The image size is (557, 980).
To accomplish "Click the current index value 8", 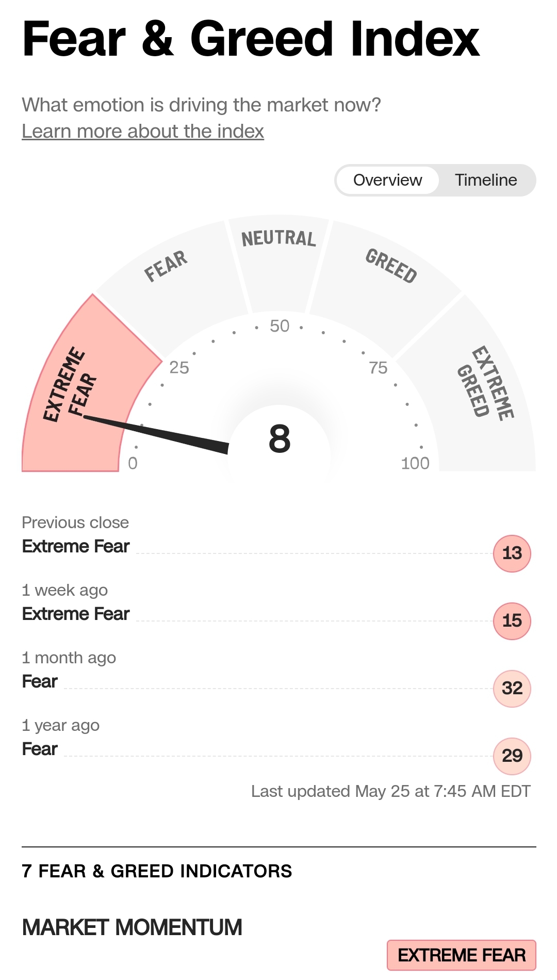I will [x=280, y=439].
